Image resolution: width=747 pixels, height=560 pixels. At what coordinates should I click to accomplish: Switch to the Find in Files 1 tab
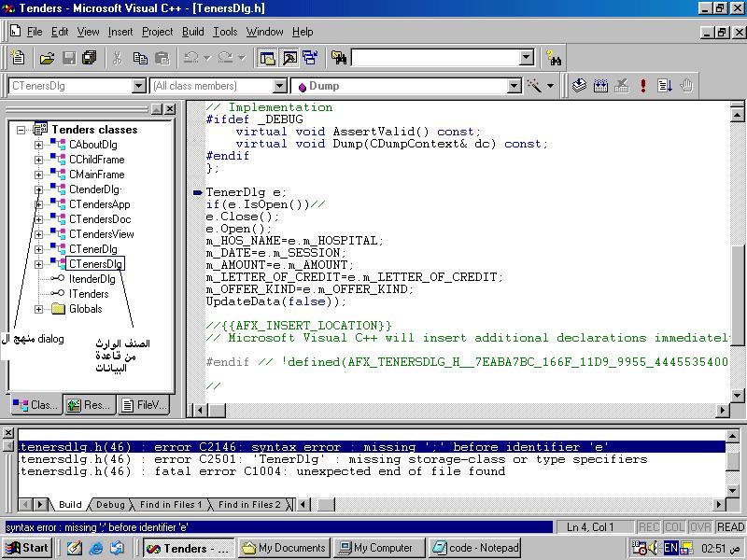click(x=171, y=504)
